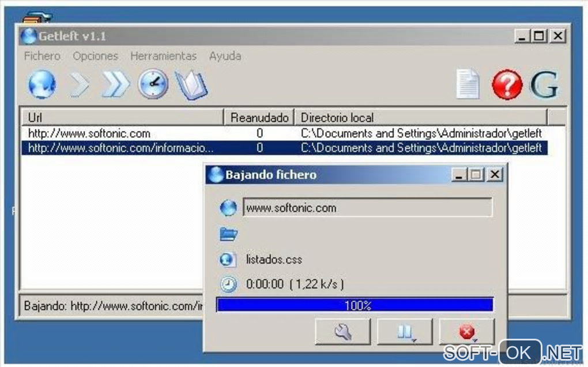Click the large G Getleft logo icon
Screen dimensions: 588x367
(x=544, y=85)
